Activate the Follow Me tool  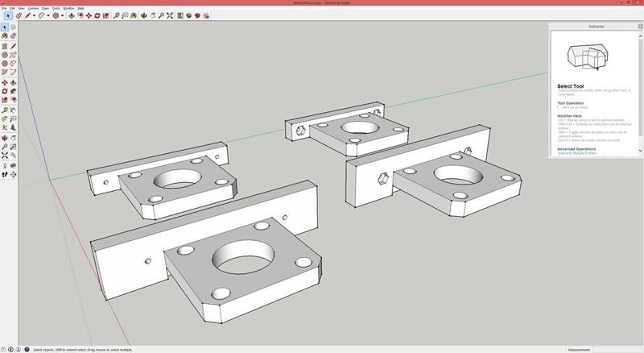(13, 91)
